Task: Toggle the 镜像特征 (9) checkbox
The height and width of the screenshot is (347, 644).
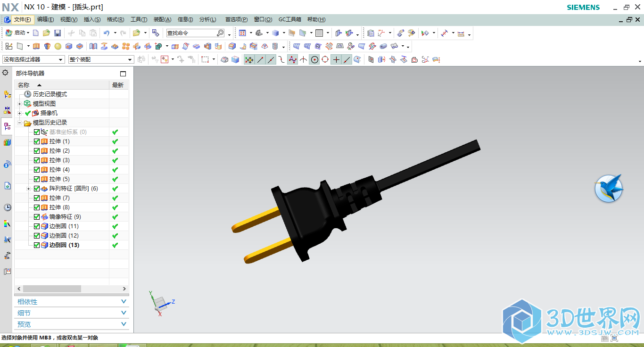Action: [x=37, y=217]
